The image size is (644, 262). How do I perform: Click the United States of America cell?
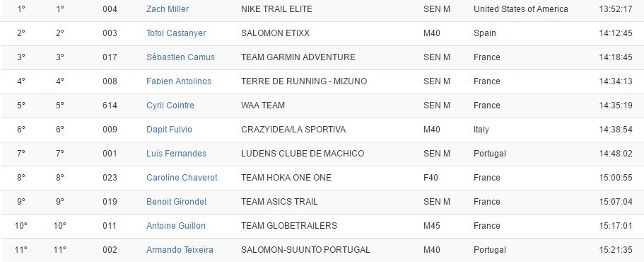point(521,9)
